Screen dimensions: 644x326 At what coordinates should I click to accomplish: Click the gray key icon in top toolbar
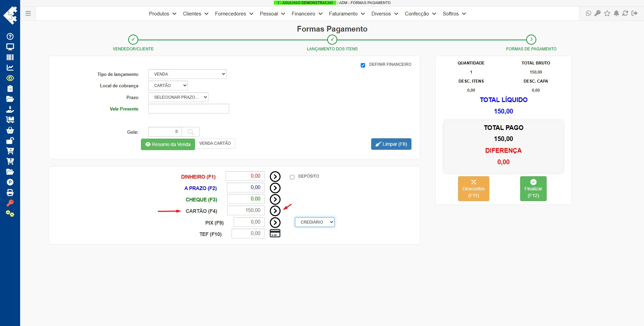click(598, 13)
